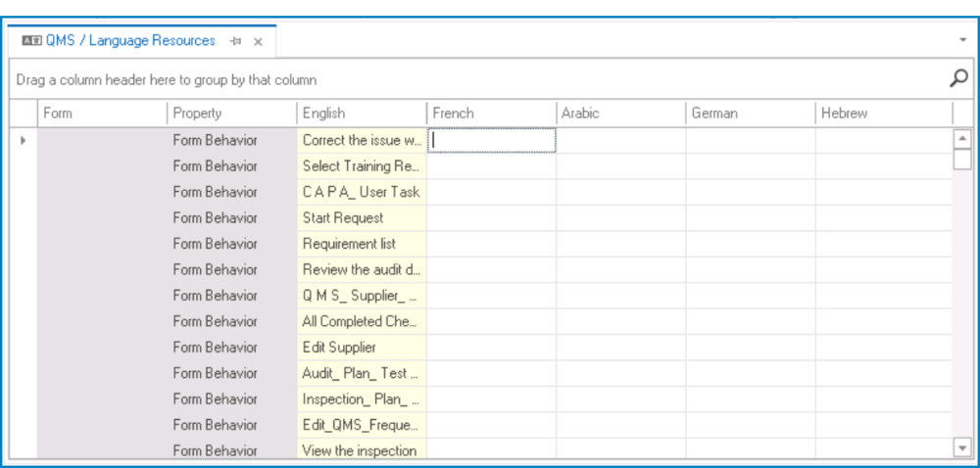Click the English column header

(x=361, y=114)
